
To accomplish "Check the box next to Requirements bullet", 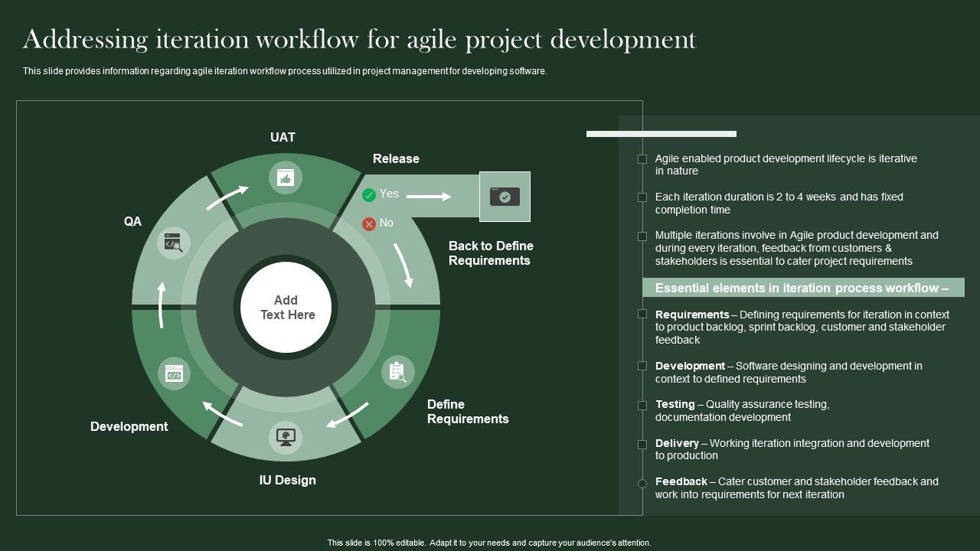I will [x=642, y=315].
